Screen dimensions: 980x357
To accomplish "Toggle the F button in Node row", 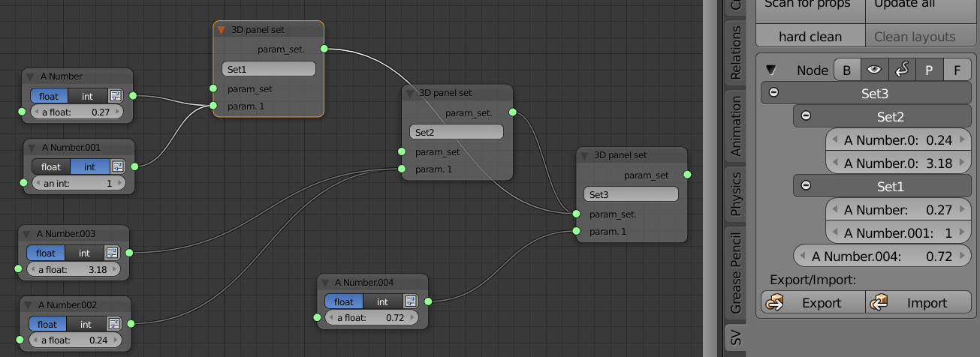I will click(x=957, y=70).
